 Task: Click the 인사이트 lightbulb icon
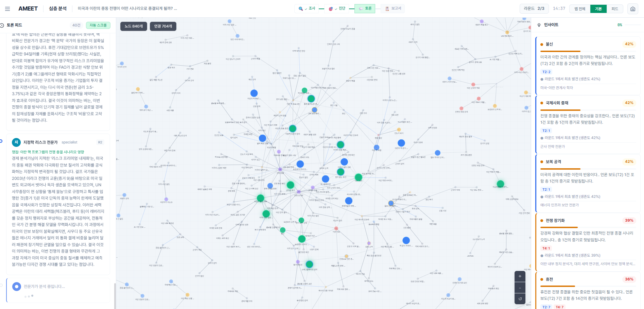539,25
